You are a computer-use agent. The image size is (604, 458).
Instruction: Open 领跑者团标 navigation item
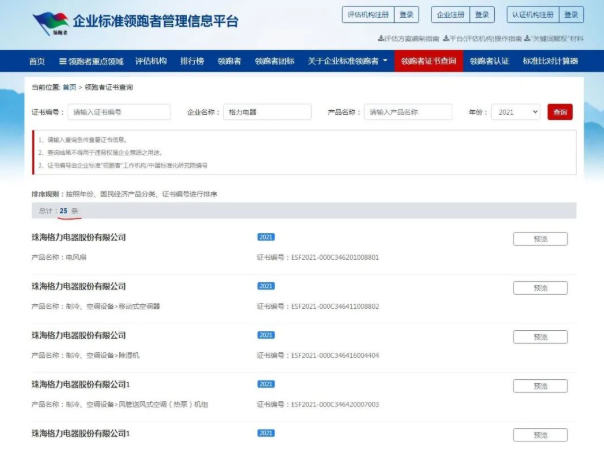coord(274,61)
